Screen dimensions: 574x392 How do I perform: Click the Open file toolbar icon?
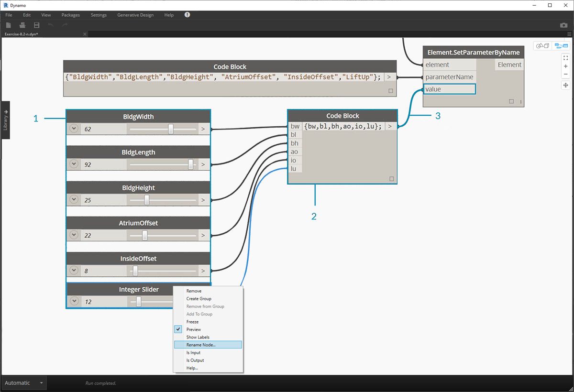point(22,25)
